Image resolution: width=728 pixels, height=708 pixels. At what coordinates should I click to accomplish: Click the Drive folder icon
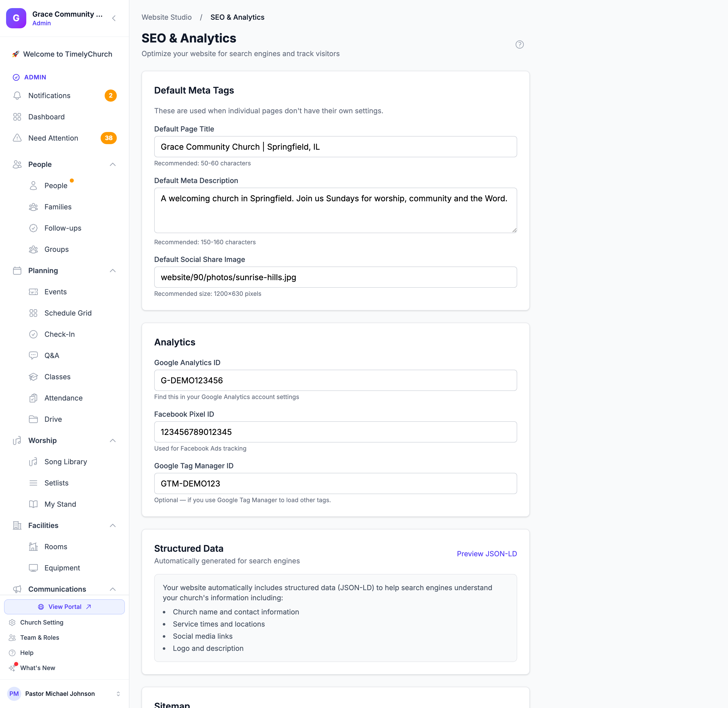point(33,419)
